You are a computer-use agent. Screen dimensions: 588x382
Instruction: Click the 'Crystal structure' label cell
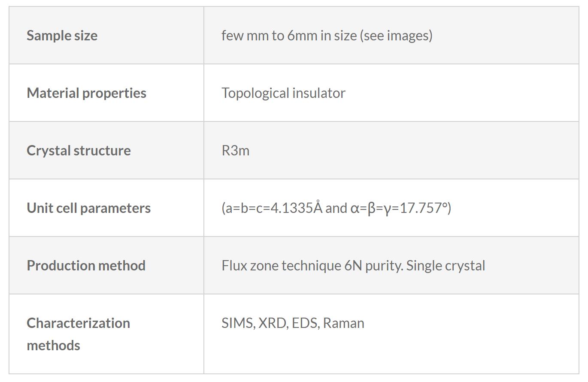pyautogui.click(x=79, y=150)
